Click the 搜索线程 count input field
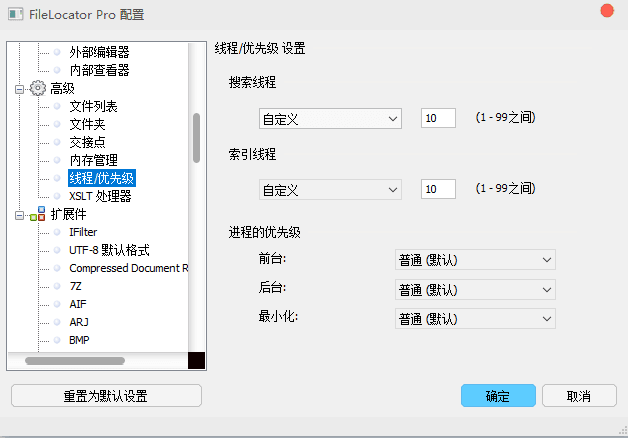628x438 pixels. point(438,119)
